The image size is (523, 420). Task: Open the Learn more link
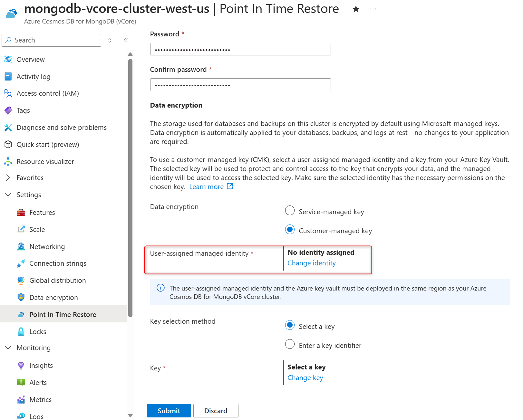211,187
